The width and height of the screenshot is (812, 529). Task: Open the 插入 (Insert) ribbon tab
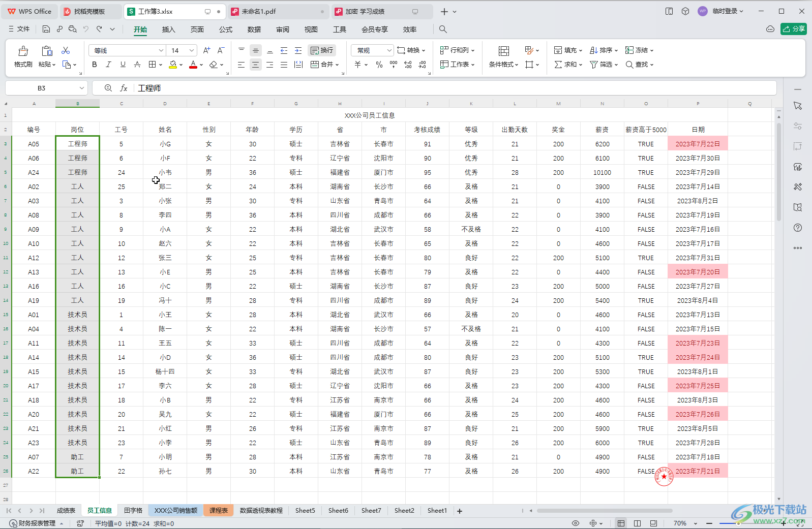coord(168,29)
